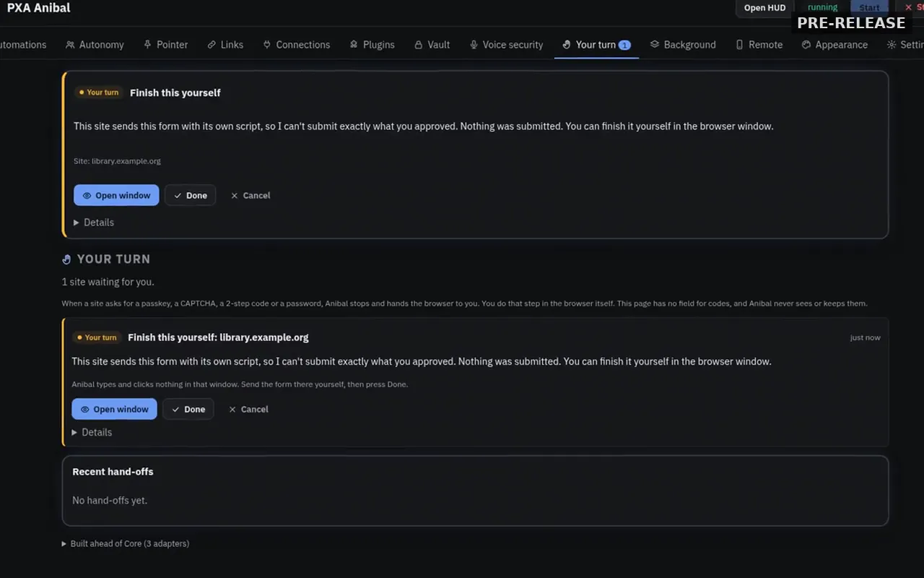Image resolution: width=924 pixels, height=578 pixels.
Task: Click the Open HUD button
Action: point(765,8)
